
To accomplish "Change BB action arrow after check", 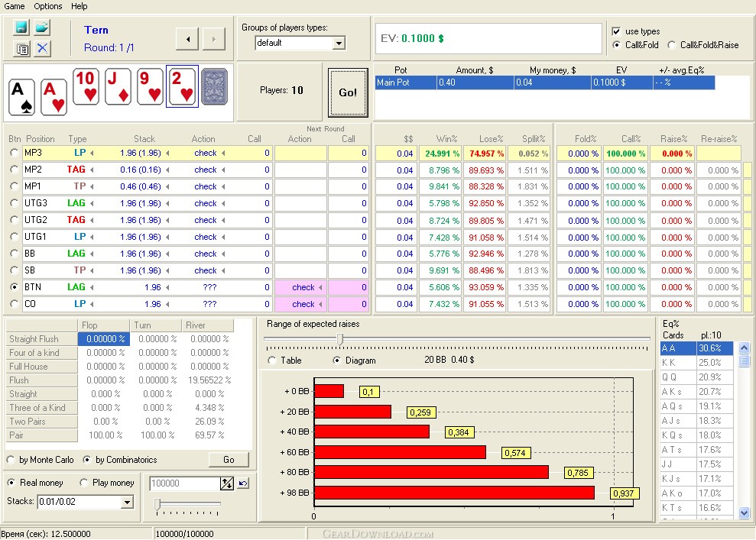I will tap(223, 254).
